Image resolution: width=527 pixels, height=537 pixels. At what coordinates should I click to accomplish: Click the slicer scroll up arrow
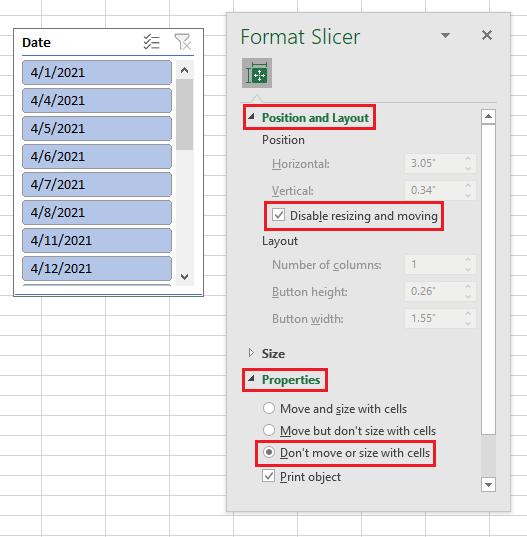coord(185,70)
